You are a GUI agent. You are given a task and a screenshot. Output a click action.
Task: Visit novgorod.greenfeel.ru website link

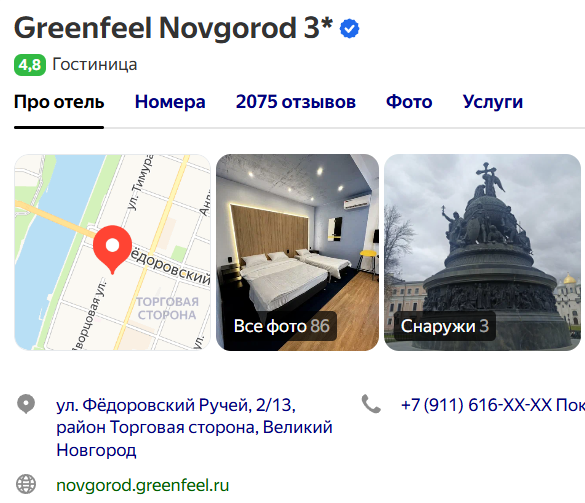pos(143,485)
